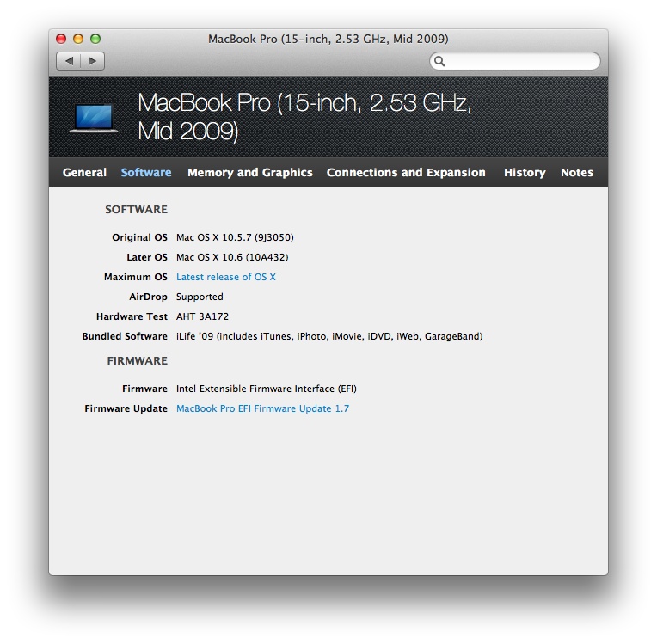Click the Original OS label
This screenshot has width=657, height=644.
point(139,237)
